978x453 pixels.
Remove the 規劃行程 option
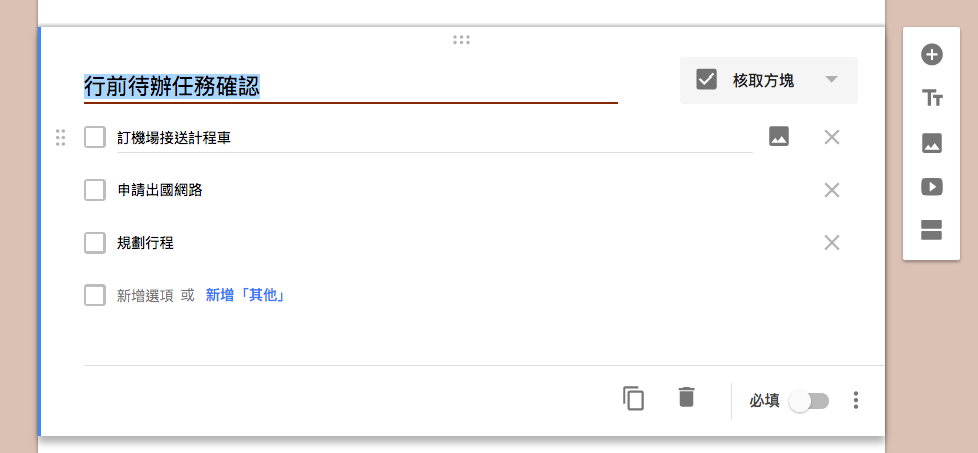click(x=832, y=243)
